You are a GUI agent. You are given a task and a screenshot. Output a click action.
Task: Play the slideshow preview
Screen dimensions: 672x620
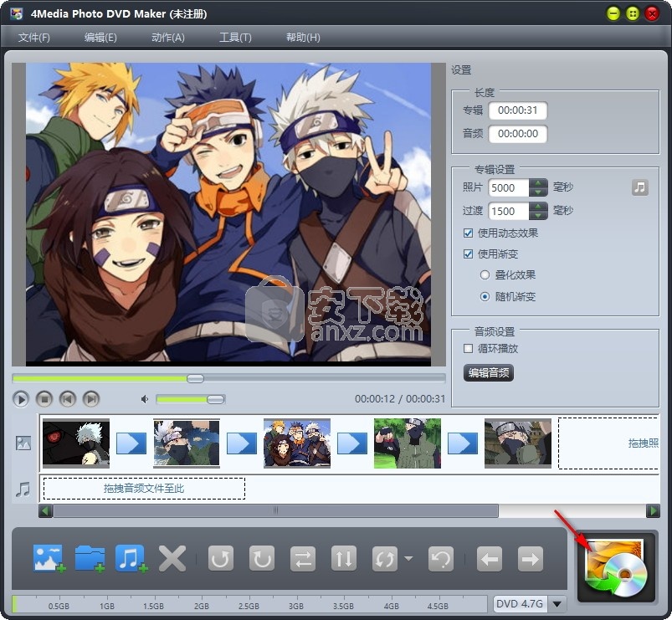tap(21, 399)
